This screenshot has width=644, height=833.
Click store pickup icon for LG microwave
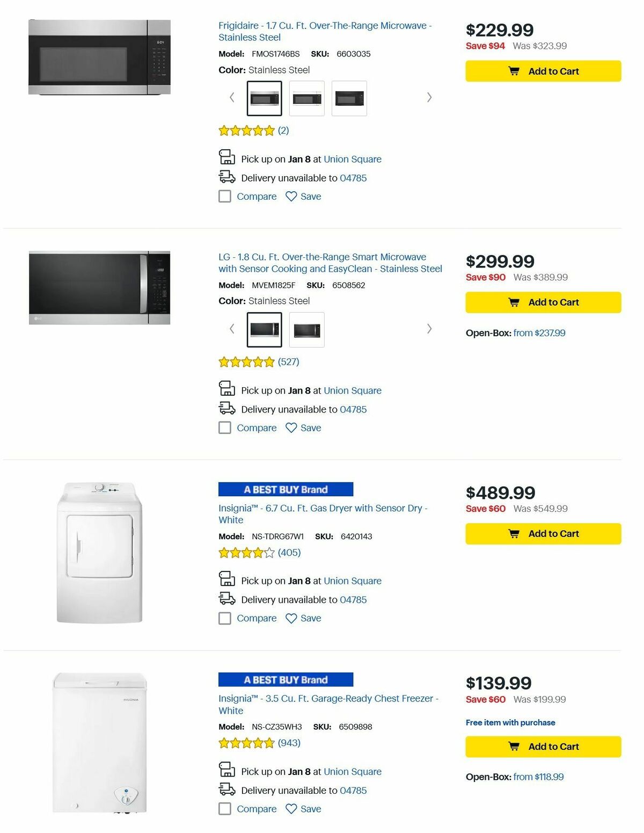click(226, 390)
